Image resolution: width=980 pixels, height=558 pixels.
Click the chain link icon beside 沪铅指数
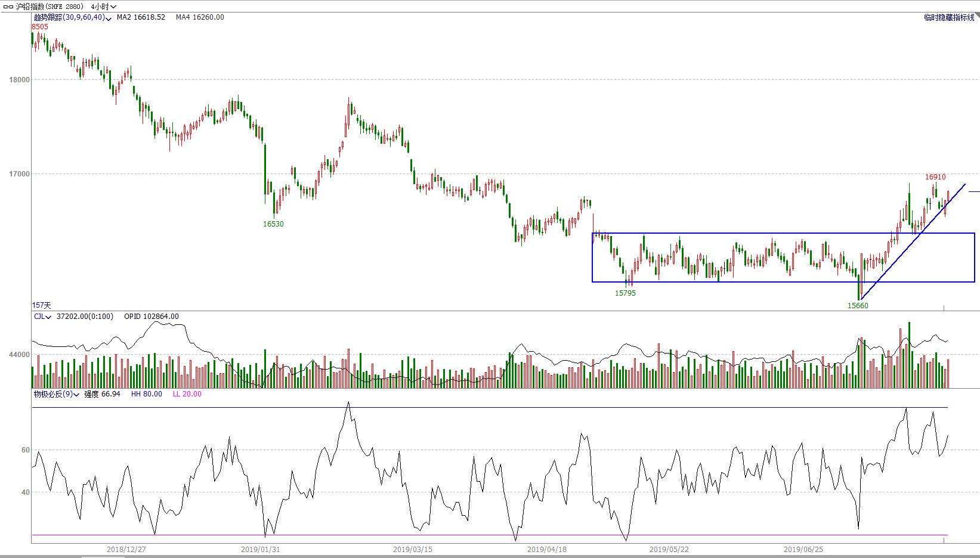[9, 7]
